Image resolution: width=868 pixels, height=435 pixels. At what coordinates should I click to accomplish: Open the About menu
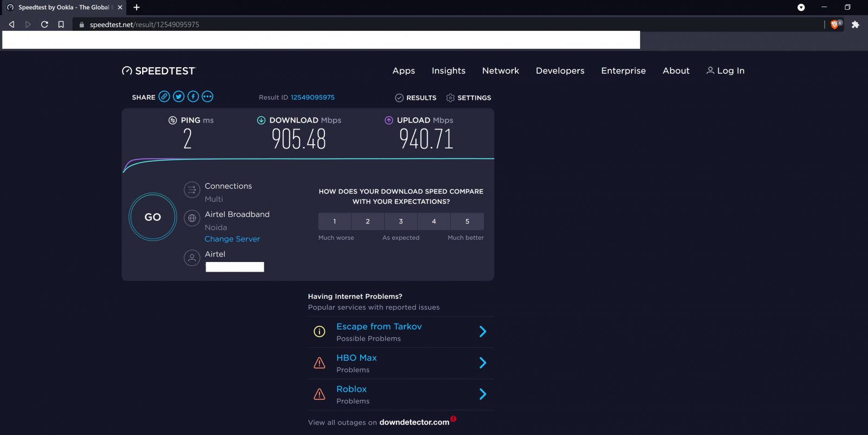pos(676,71)
